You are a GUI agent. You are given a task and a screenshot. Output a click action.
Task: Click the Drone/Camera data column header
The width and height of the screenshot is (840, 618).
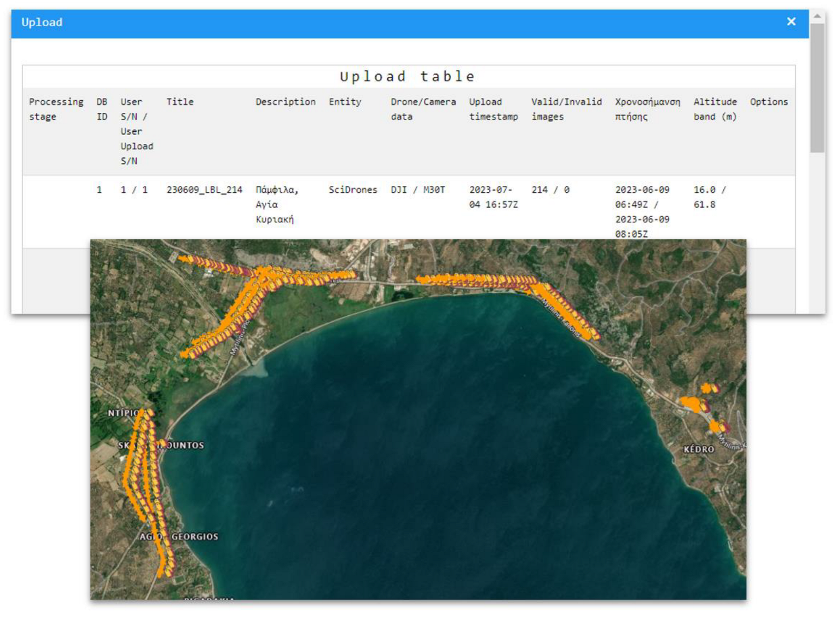click(423, 109)
